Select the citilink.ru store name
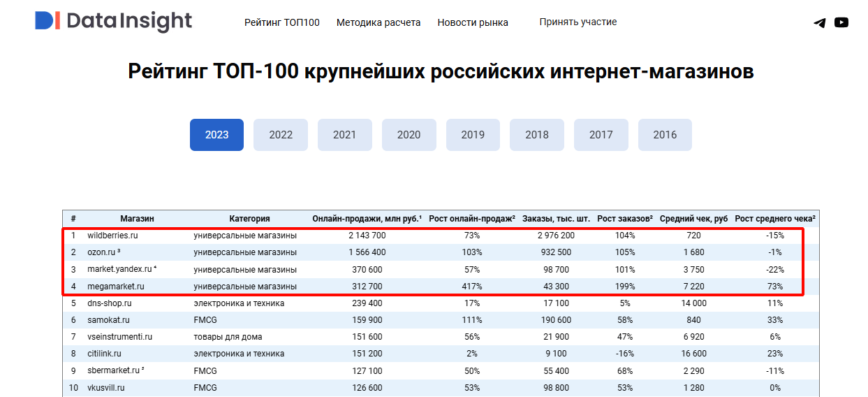The height and width of the screenshot is (397, 868). click(104, 354)
